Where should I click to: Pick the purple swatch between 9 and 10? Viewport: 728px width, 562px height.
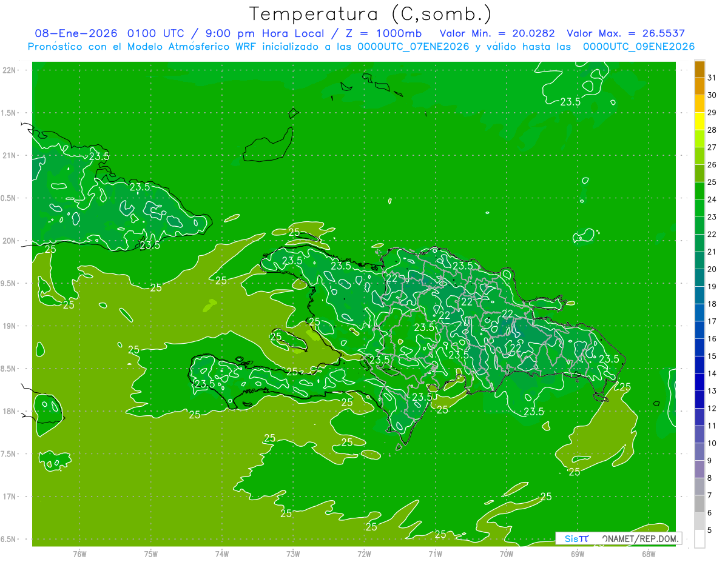tap(699, 452)
